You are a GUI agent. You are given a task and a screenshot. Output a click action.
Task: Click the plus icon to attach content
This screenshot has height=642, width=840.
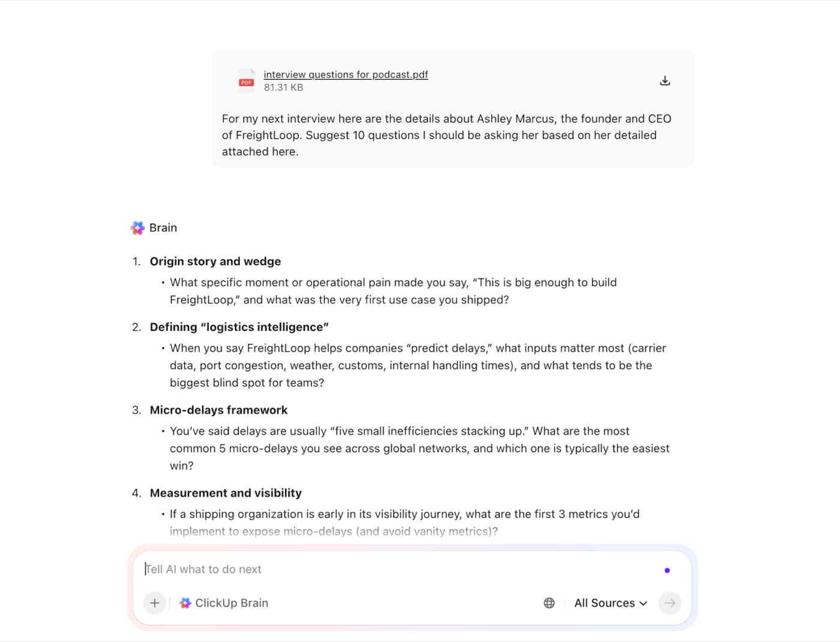tap(154, 603)
